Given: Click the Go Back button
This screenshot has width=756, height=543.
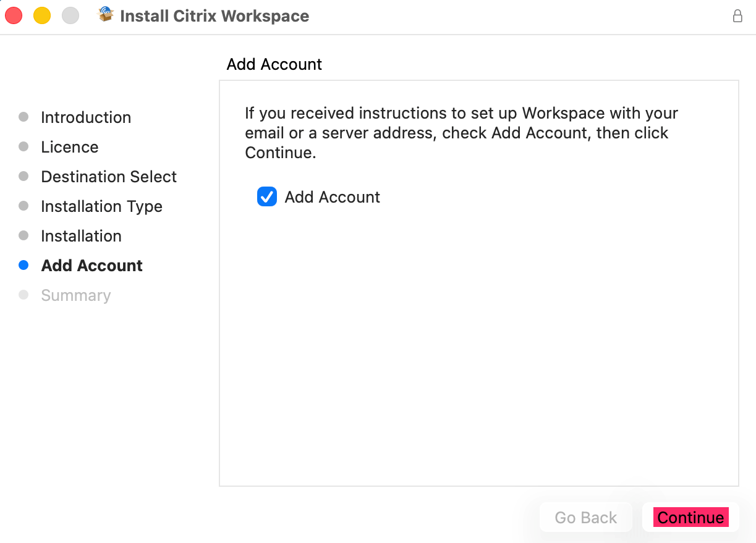Looking at the screenshot, I should pos(585,518).
